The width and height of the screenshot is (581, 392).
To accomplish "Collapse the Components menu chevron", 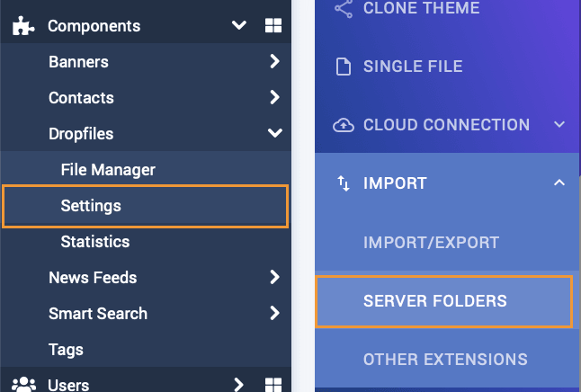I will (x=239, y=26).
